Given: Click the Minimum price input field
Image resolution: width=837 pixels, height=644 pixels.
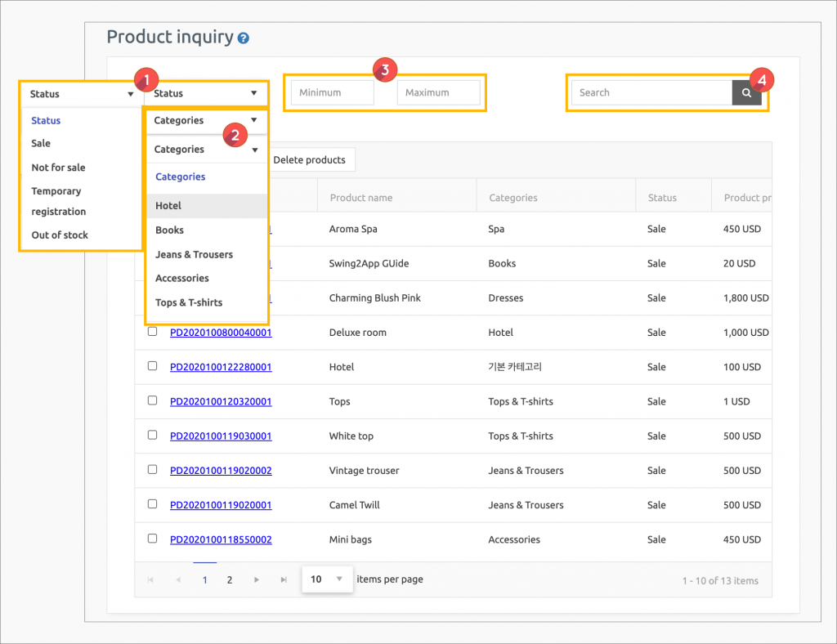Looking at the screenshot, I should 332,92.
